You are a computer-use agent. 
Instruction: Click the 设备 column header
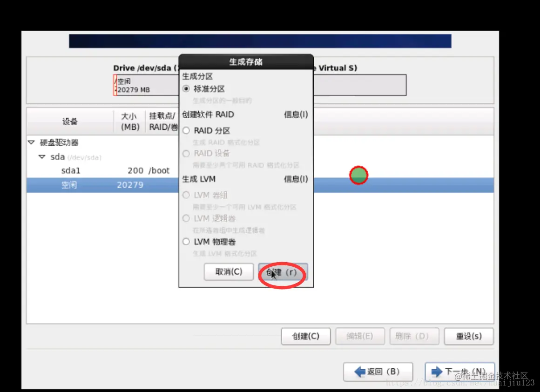click(x=70, y=121)
